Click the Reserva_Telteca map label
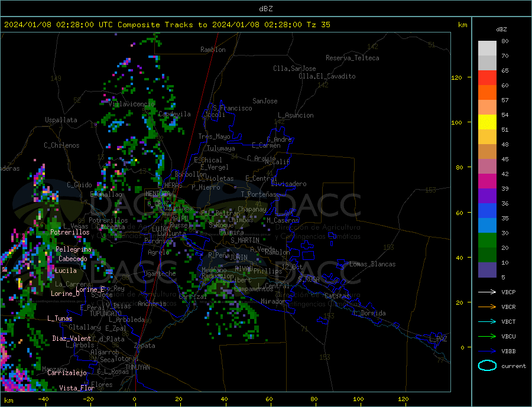The width and height of the screenshot is (532, 407). [x=352, y=58]
